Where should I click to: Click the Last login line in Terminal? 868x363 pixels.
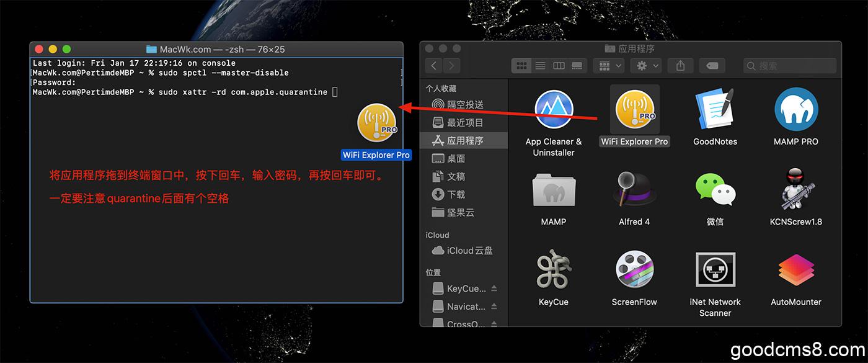(134, 63)
